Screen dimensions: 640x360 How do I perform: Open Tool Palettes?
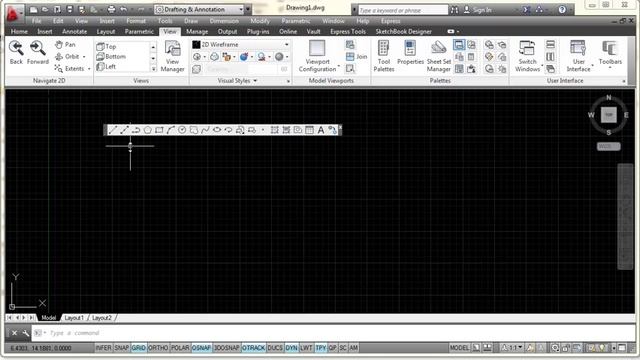(x=384, y=56)
